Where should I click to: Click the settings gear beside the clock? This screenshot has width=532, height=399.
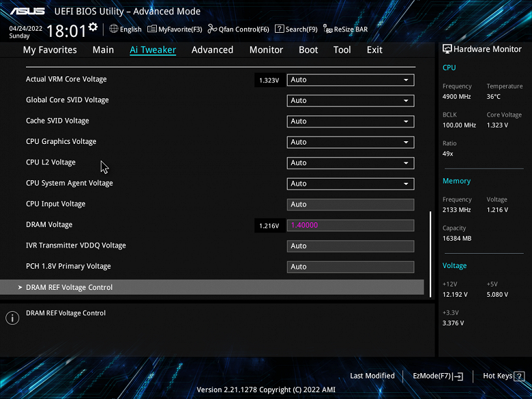pos(93,27)
